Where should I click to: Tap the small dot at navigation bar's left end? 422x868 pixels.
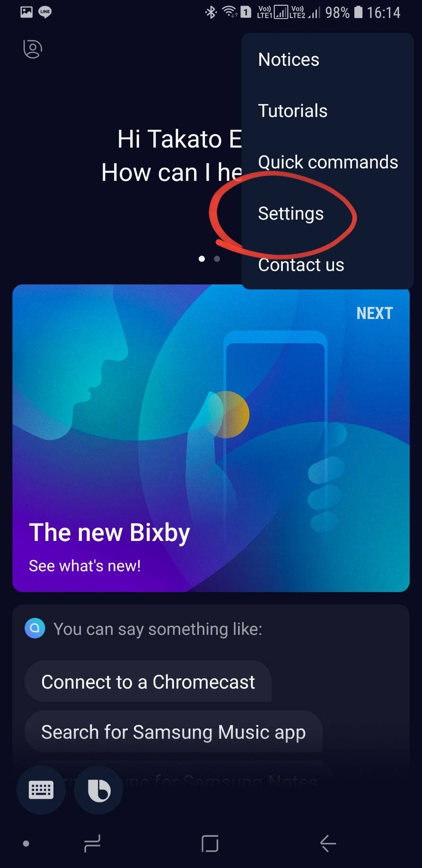[x=26, y=843]
